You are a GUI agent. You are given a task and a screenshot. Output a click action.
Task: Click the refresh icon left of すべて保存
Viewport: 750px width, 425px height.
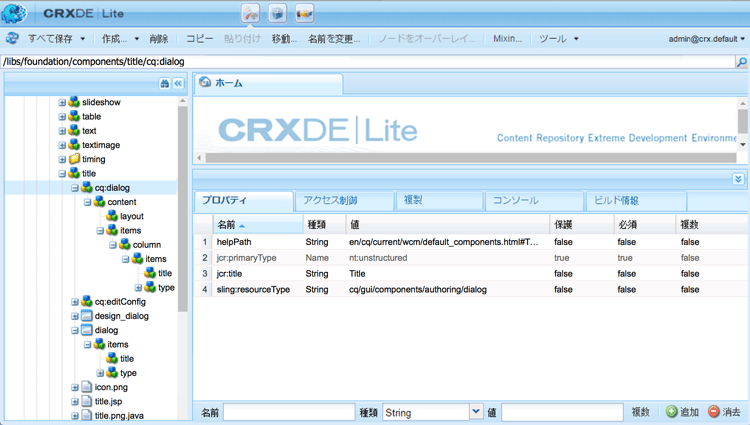click(12, 38)
